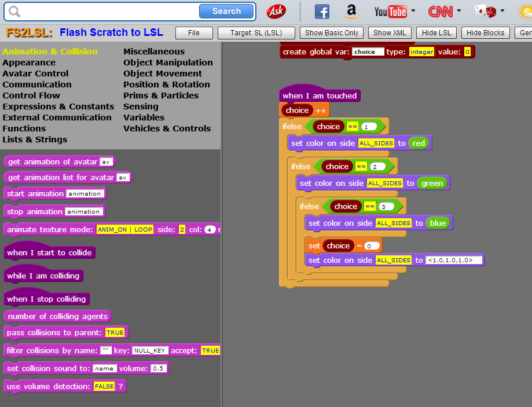Open ALL_SIDES dropdown in red color block

point(376,143)
